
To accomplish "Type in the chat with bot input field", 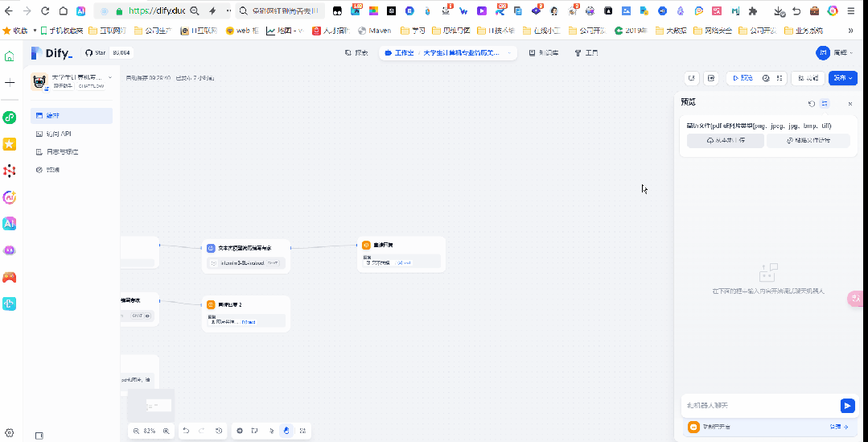I will click(756, 406).
